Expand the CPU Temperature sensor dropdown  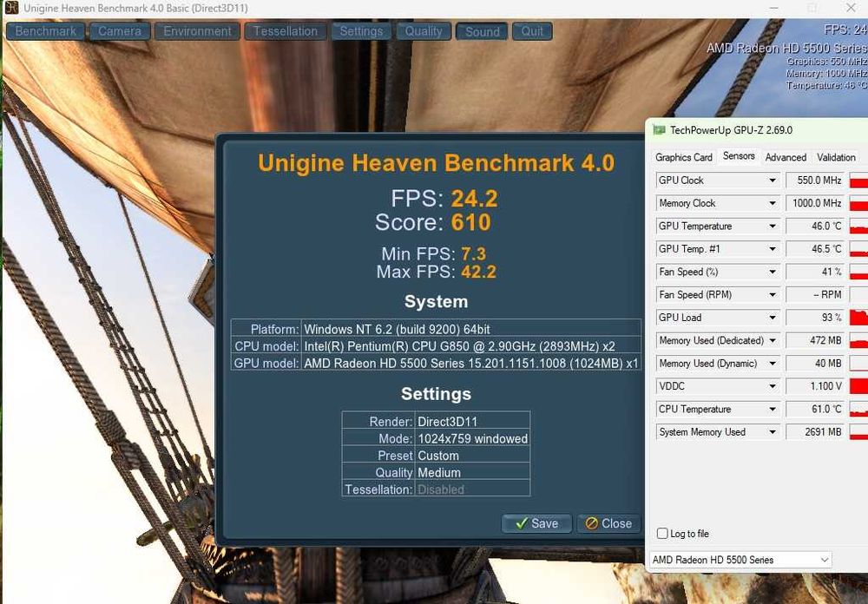point(773,409)
